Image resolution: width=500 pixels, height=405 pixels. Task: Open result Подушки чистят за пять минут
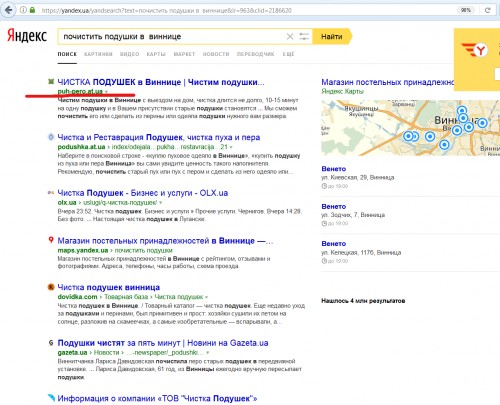pyautogui.click(x=163, y=343)
